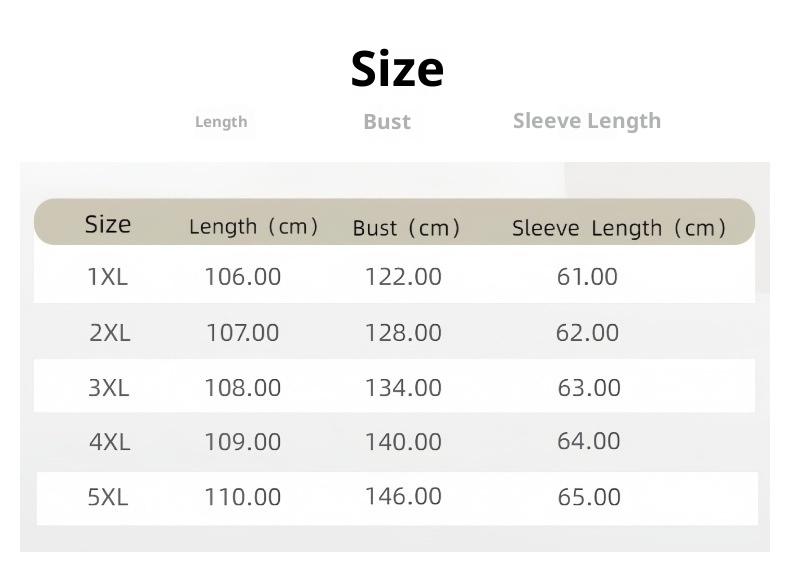Screen dimensions: 790x572
Task: Select the gray Sleeve Length label above the table
Action: click(x=587, y=121)
